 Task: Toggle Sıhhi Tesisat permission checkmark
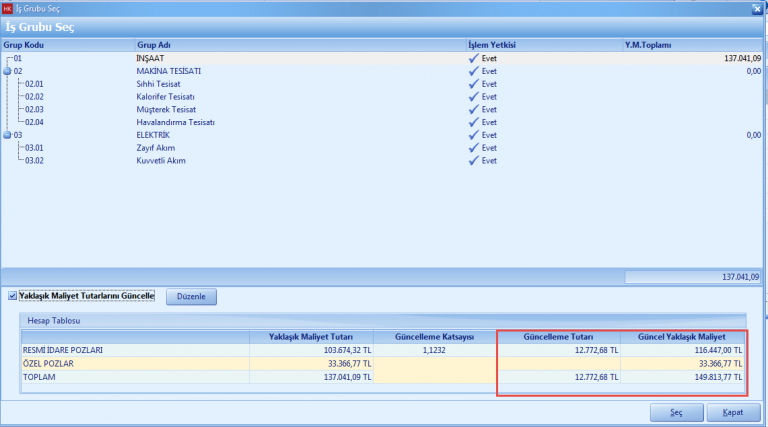point(474,84)
